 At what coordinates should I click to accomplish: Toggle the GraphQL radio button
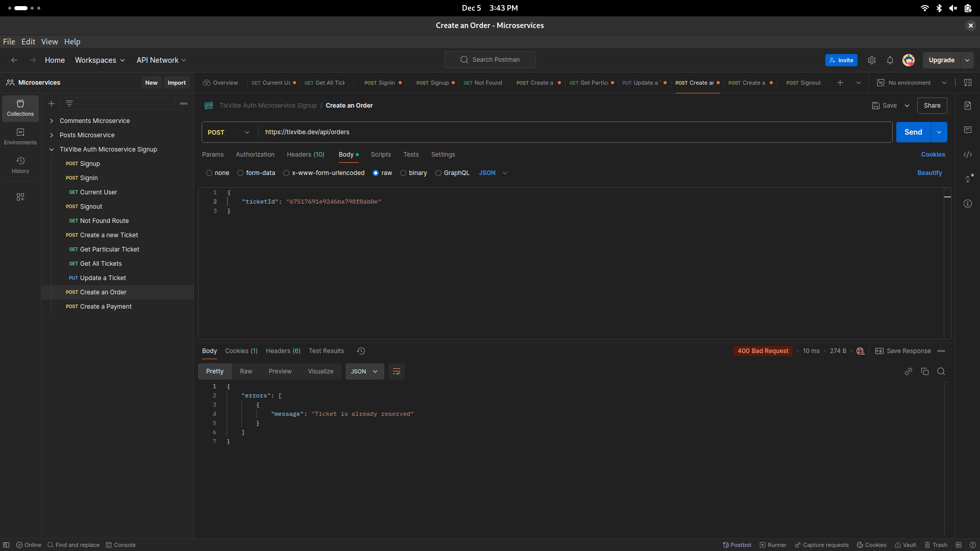[x=437, y=172]
